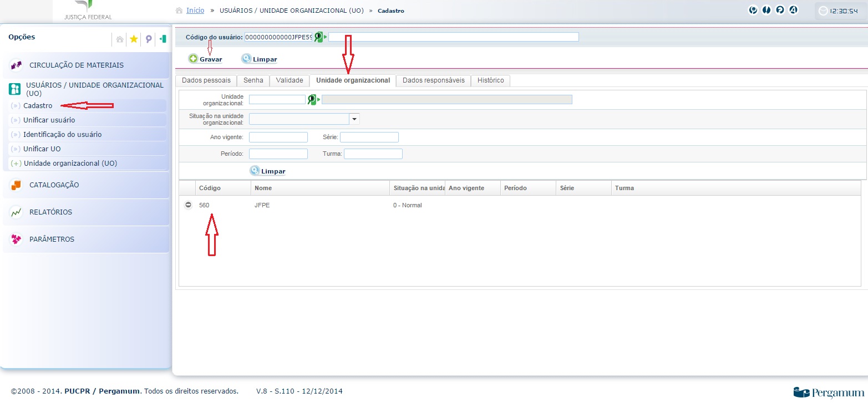Click the yellow star favorites icon
The width and height of the screenshot is (868, 403).
point(134,39)
